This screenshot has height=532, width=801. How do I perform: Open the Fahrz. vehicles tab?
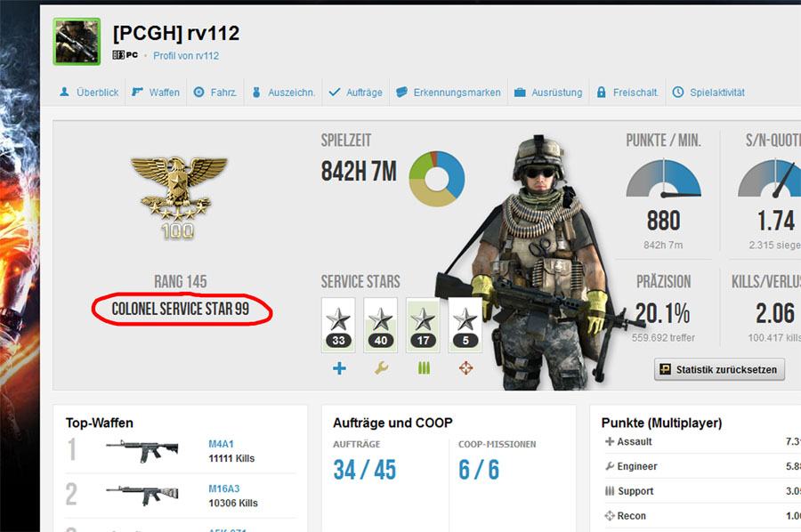tap(215, 93)
